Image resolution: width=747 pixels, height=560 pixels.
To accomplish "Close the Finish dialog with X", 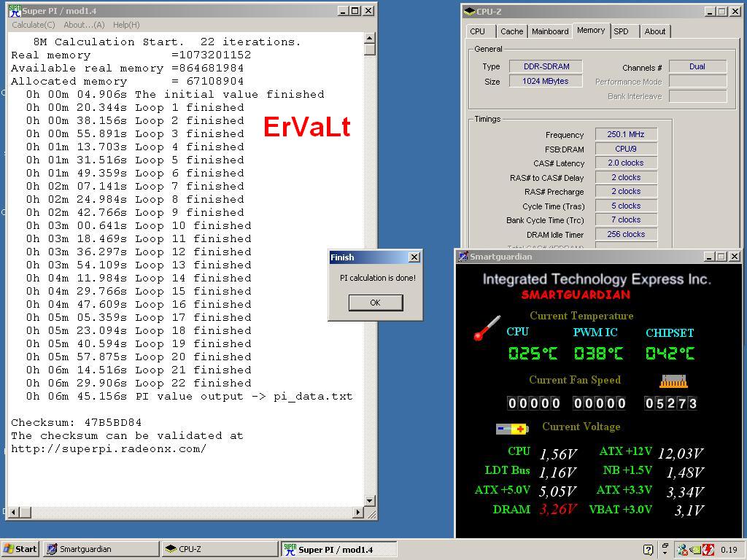I will coord(414,257).
